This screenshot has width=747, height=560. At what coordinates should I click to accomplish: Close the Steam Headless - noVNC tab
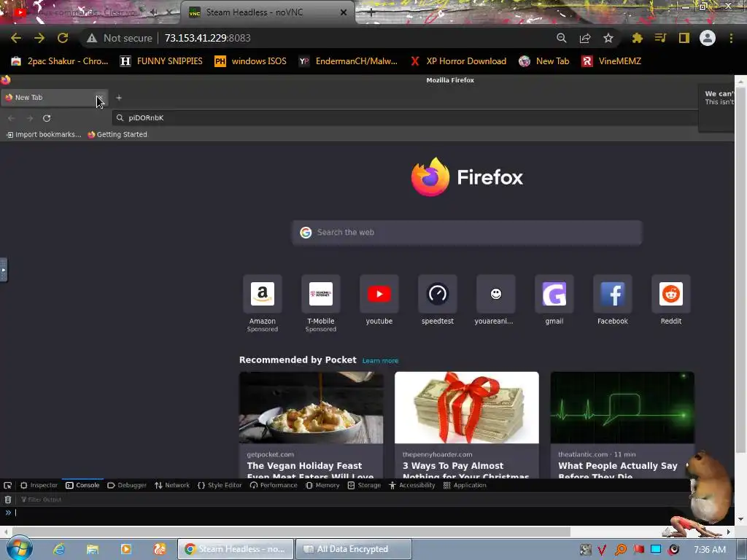[x=344, y=12]
